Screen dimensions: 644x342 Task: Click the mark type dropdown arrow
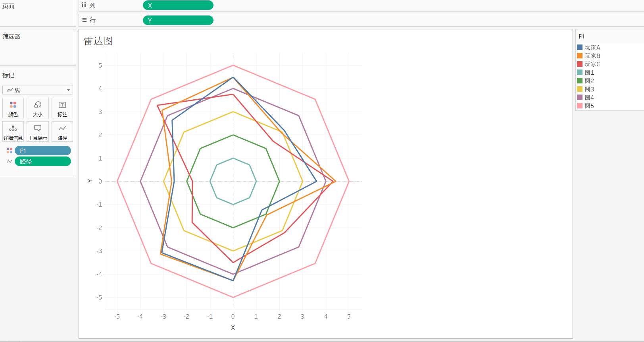point(68,90)
